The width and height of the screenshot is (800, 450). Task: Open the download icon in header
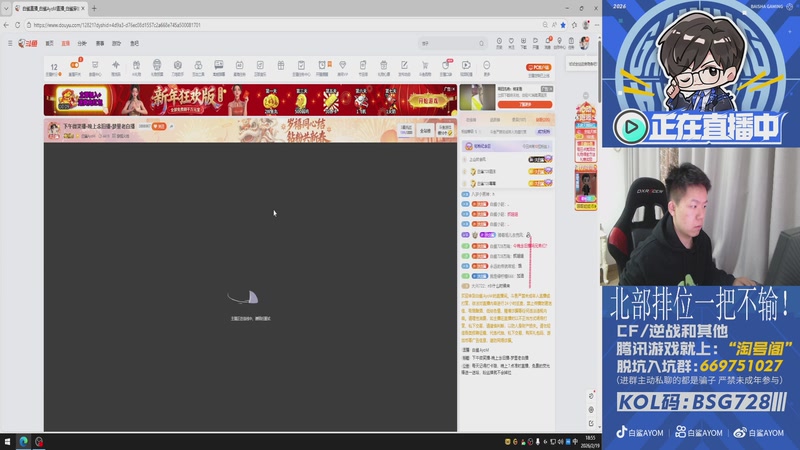tap(523, 43)
